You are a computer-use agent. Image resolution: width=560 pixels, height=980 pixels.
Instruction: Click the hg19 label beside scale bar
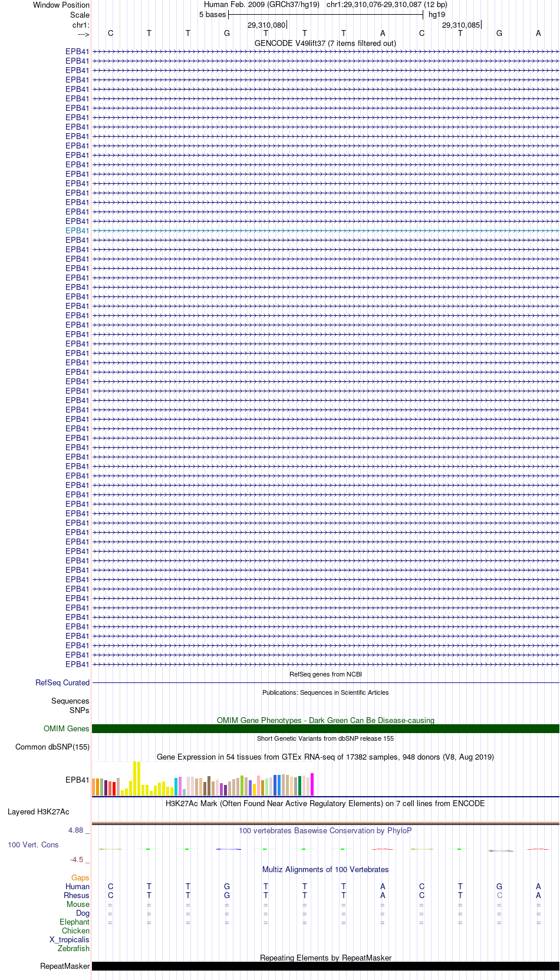coord(437,14)
